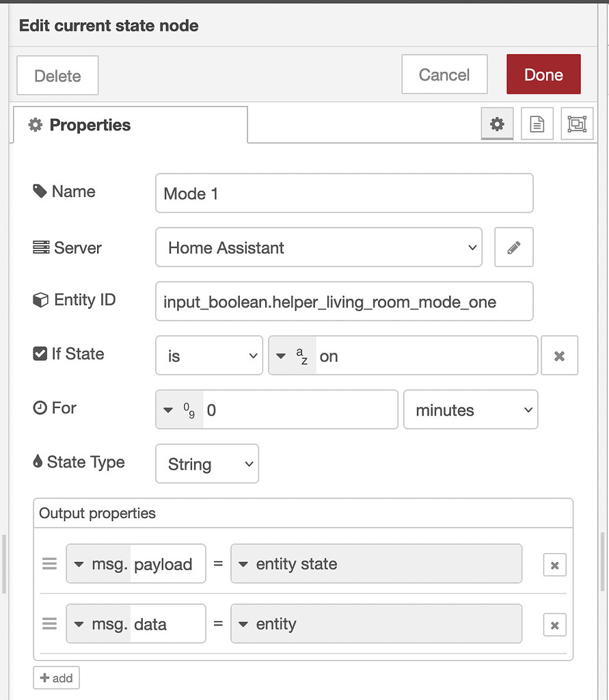Toggle the If State checkbox
The height and width of the screenshot is (700, 609).
click(x=40, y=354)
